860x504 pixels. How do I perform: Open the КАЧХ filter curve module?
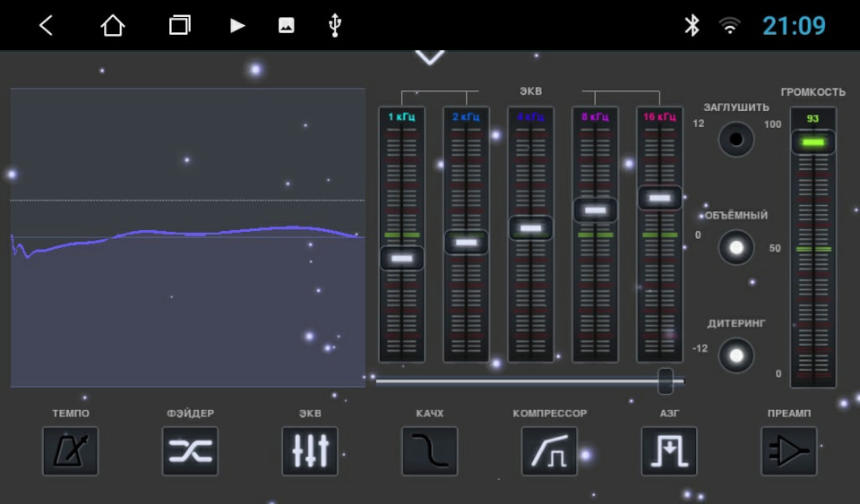pyautogui.click(x=429, y=451)
